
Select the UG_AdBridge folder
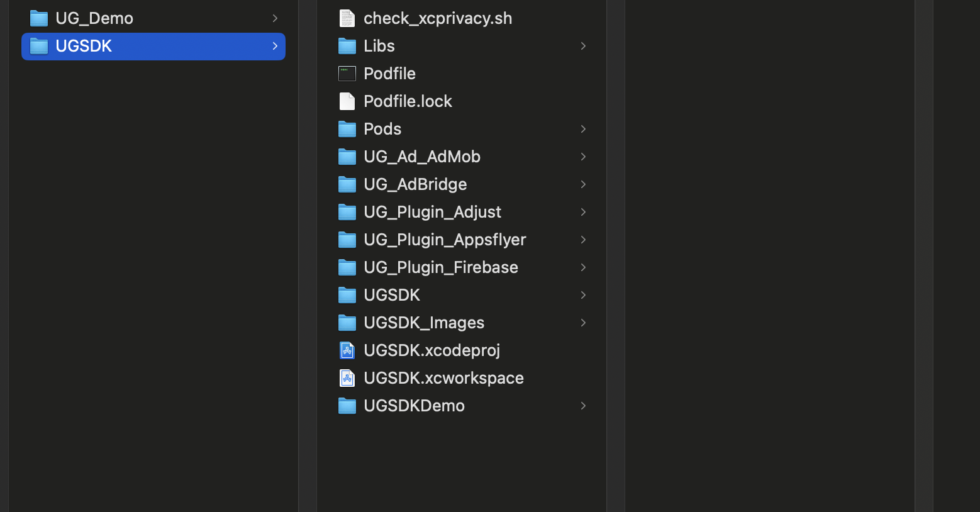pos(416,184)
